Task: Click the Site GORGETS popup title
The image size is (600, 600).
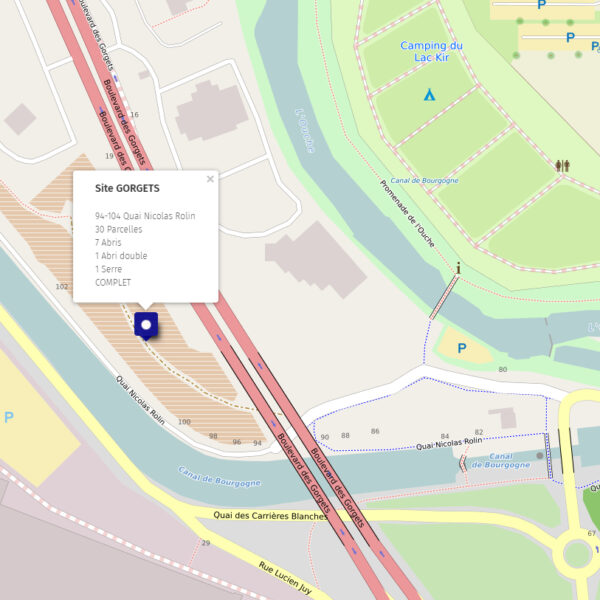Action: (127, 188)
